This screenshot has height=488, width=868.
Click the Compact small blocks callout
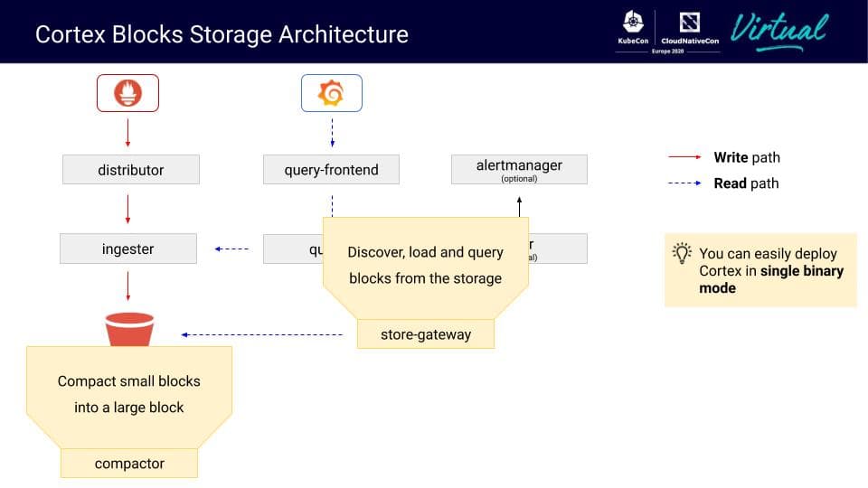(129, 395)
